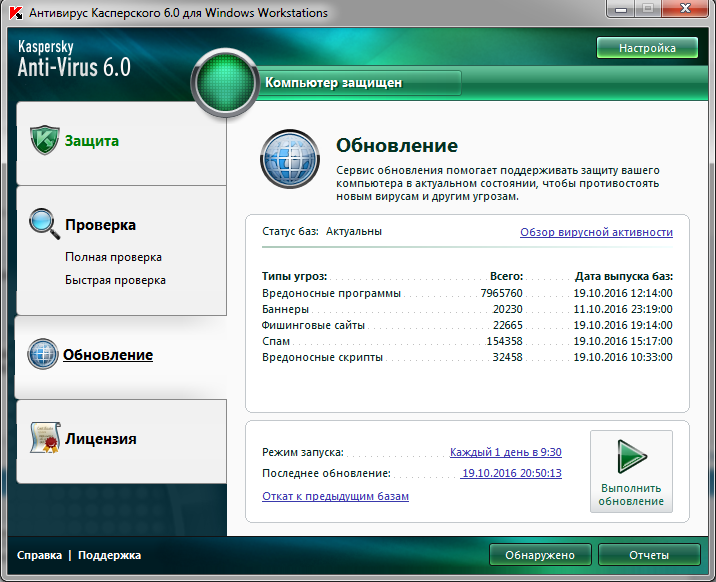This screenshot has width=716, height=582.
Task: Click the Kaspersky K icon in title bar
Action: click(x=14, y=13)
